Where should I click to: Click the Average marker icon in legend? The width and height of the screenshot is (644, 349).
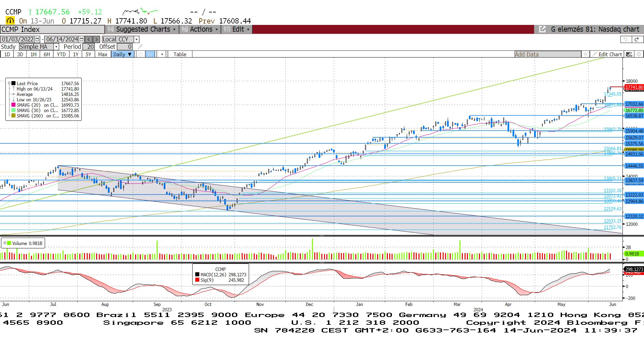pyautogui.click(x=13, y=94)
